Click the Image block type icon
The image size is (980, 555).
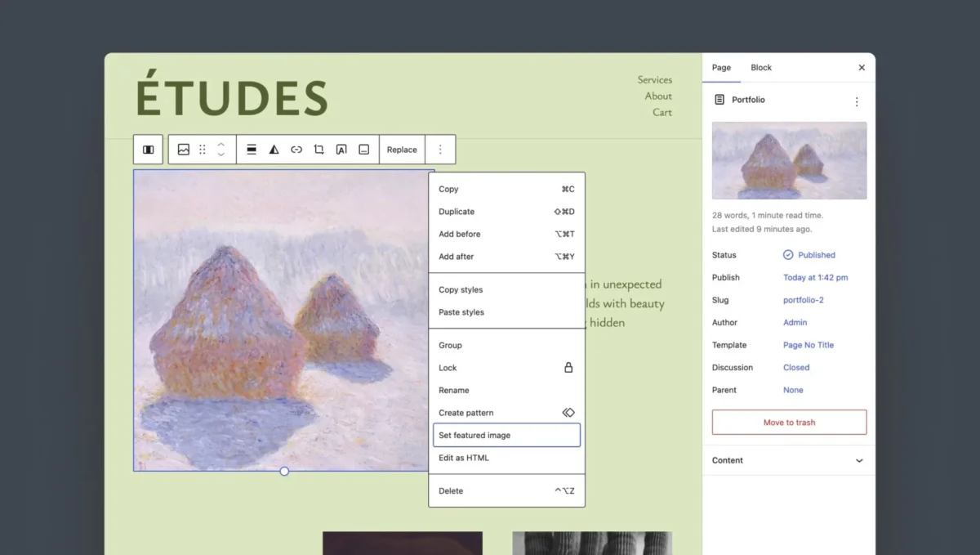coord(184,150)
